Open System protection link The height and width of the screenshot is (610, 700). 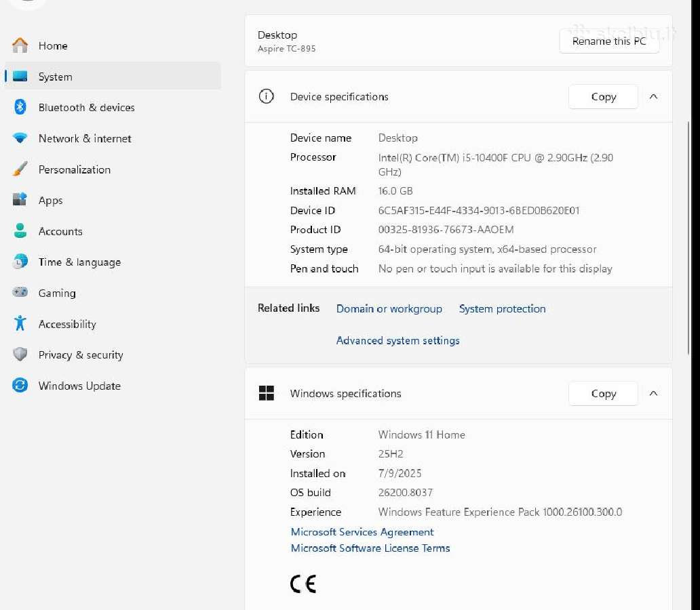point(502,309)
